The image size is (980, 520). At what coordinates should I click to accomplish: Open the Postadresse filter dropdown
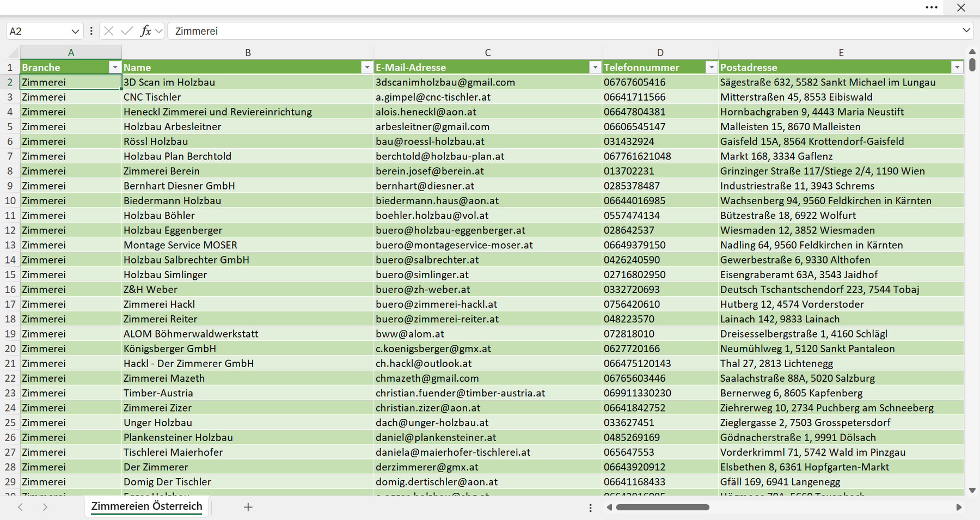tap(957, 67)
